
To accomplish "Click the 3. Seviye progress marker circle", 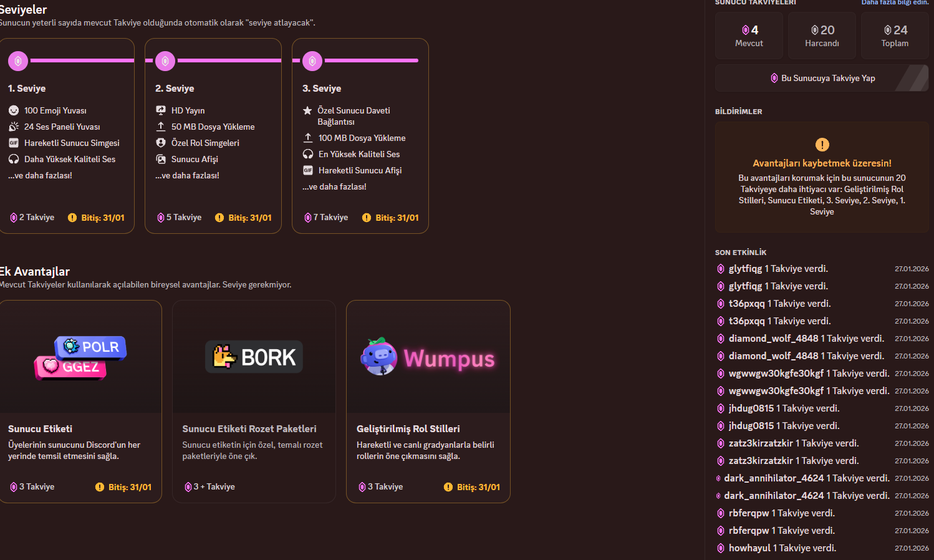I will click(312, 61).
